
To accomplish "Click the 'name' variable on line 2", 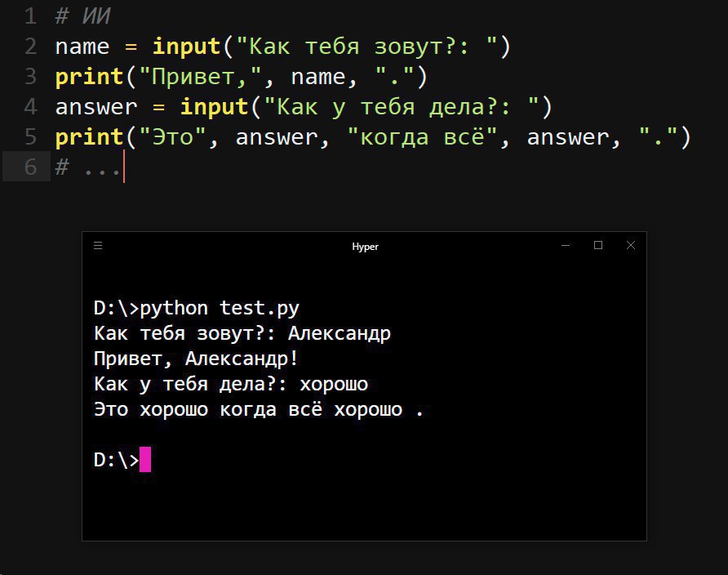I will point(82,47).
